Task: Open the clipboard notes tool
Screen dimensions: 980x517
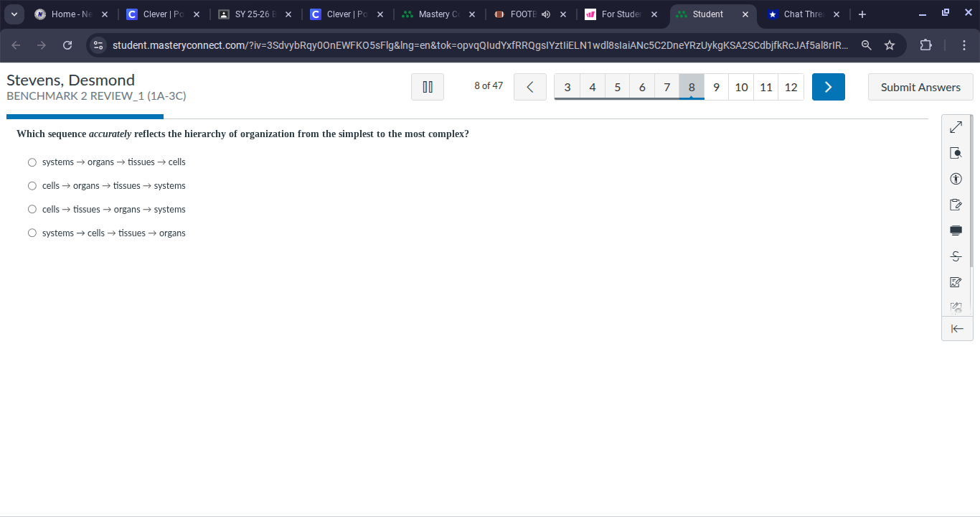Action: point(956,205)
